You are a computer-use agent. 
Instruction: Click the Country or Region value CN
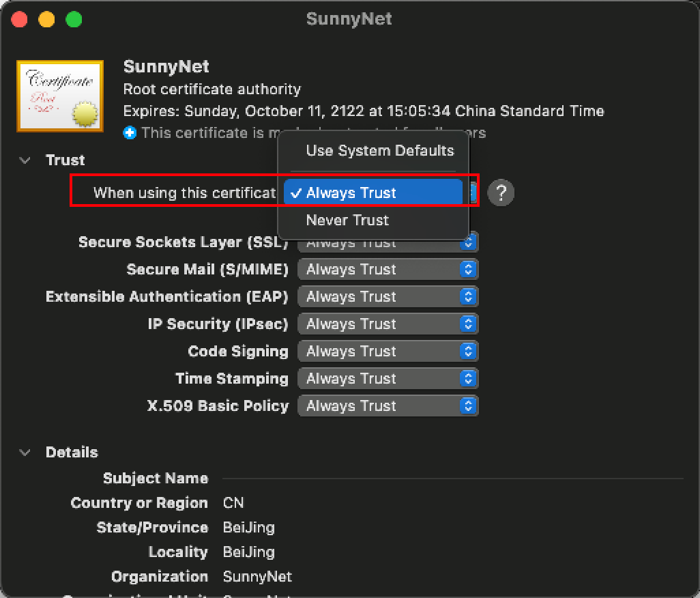pos(233,503)
